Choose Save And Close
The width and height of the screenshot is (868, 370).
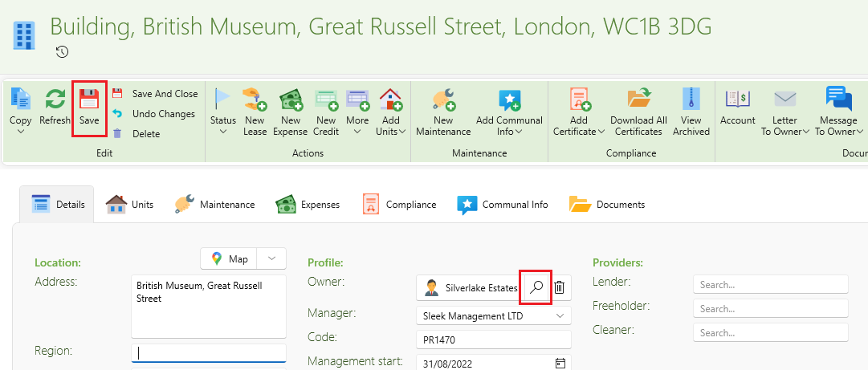coord(155,94)
